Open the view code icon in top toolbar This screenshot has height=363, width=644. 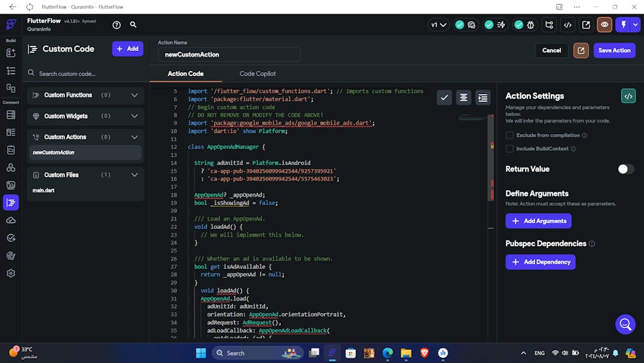point(567,25)
